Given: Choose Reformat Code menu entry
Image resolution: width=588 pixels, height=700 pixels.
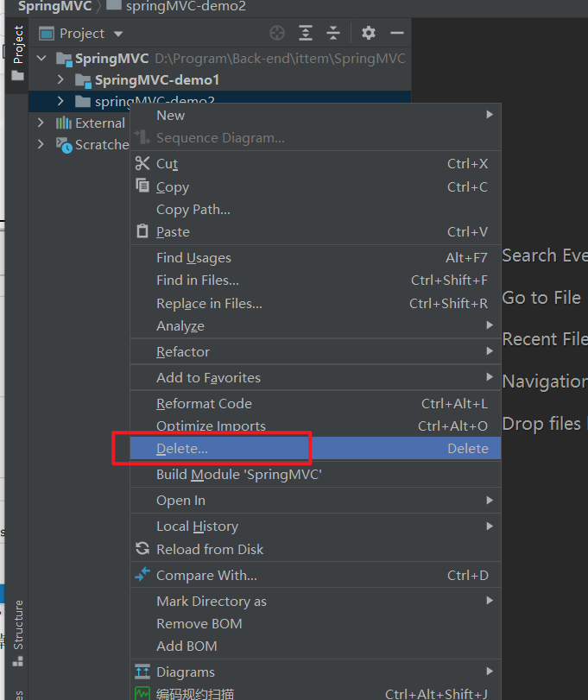Looking at the screenshot, I should coord(315,404).
